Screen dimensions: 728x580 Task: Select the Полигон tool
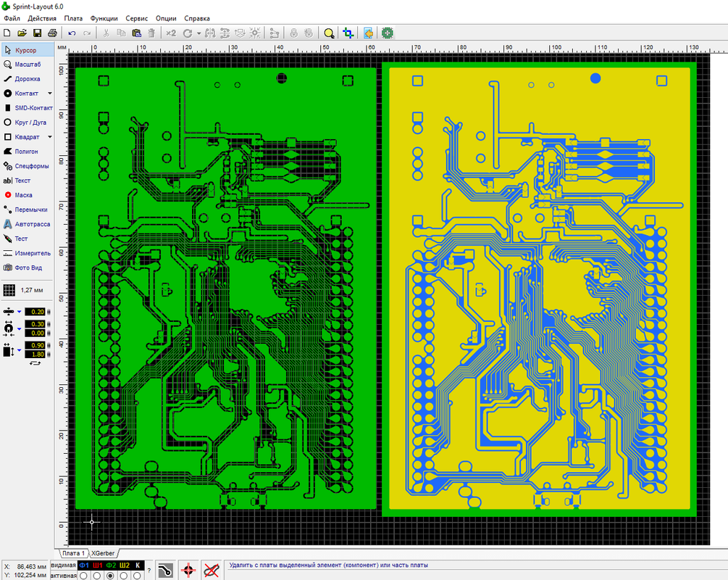[x=28, y=152]
